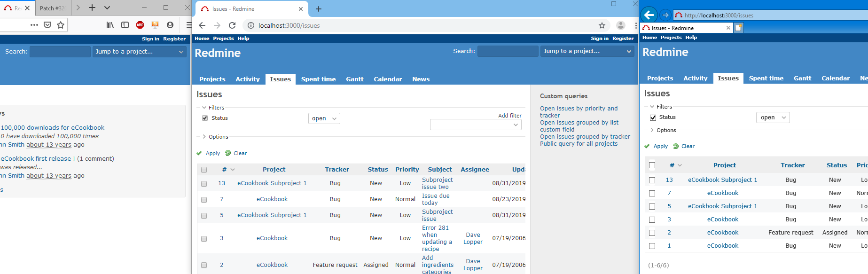The width and height of the screenshot is (868, 274).
Task: Open Add filter dropdown in Chrome
Action: pos(476,125)
